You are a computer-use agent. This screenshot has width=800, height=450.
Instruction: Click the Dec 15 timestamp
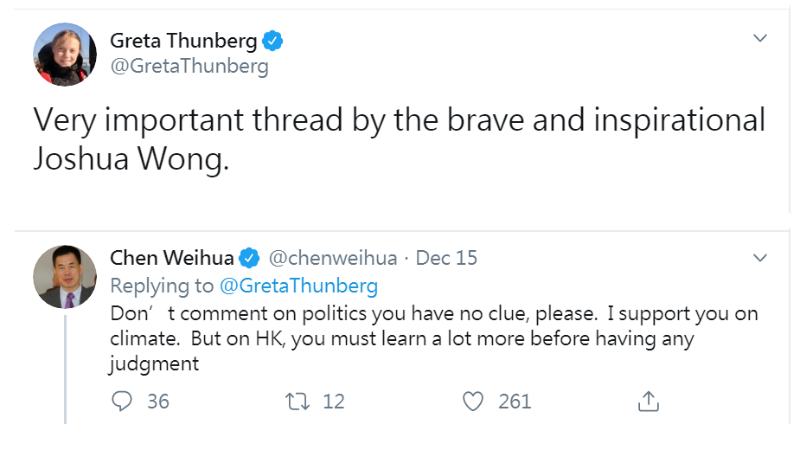click(446, 258)
